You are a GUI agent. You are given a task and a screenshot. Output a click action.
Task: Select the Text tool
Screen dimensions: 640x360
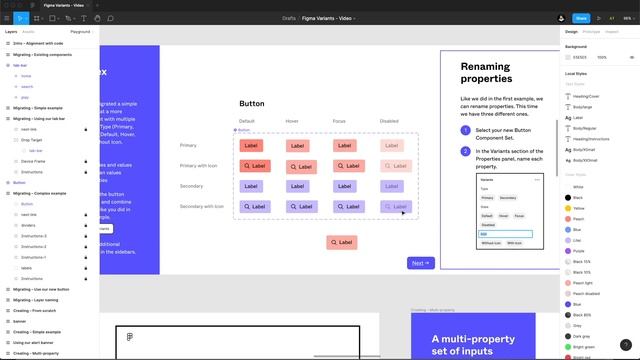[84, 18]
